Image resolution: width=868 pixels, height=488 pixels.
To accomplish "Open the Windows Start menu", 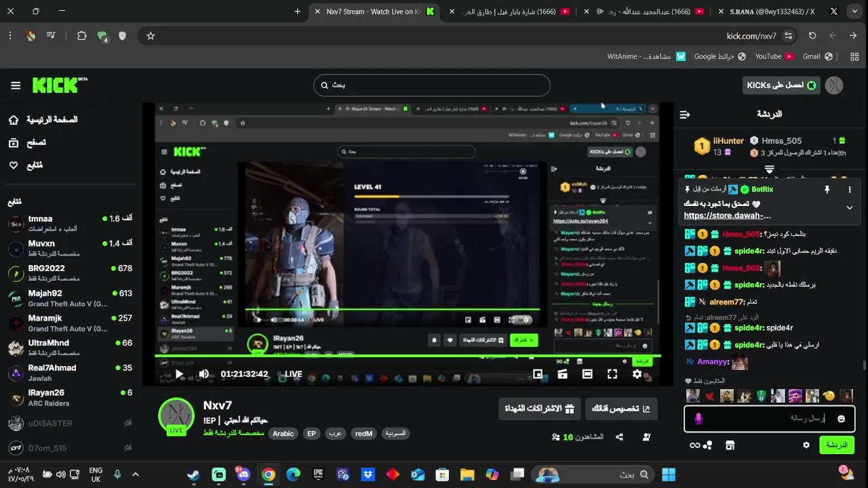I will [x=669, y=474].
